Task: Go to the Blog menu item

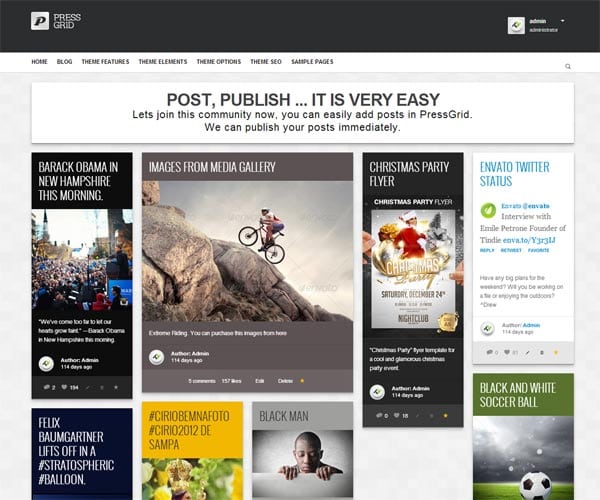Action: [64, 62]
